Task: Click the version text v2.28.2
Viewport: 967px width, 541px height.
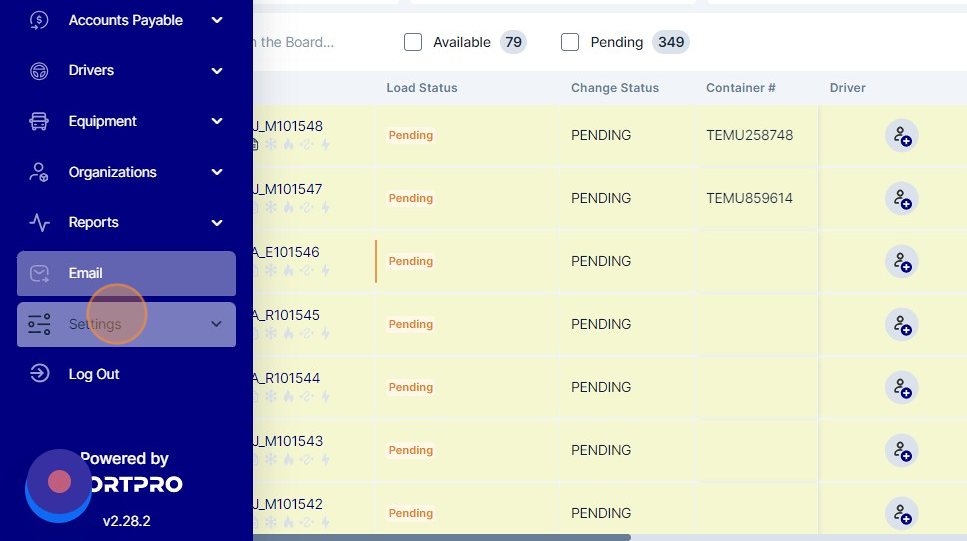Action: point(126,521)
